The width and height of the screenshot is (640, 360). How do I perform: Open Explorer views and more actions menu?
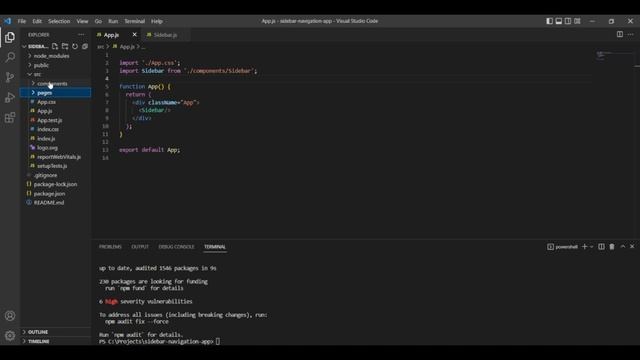(81, 35)
